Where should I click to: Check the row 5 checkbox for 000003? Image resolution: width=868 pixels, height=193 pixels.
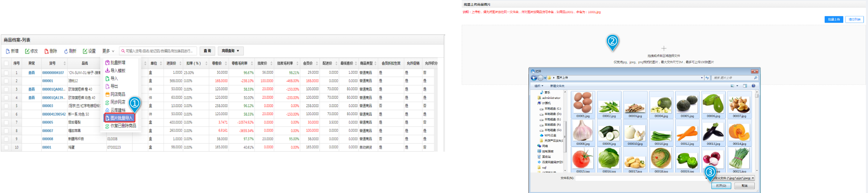pyautogui.click(x=6, y=106)
